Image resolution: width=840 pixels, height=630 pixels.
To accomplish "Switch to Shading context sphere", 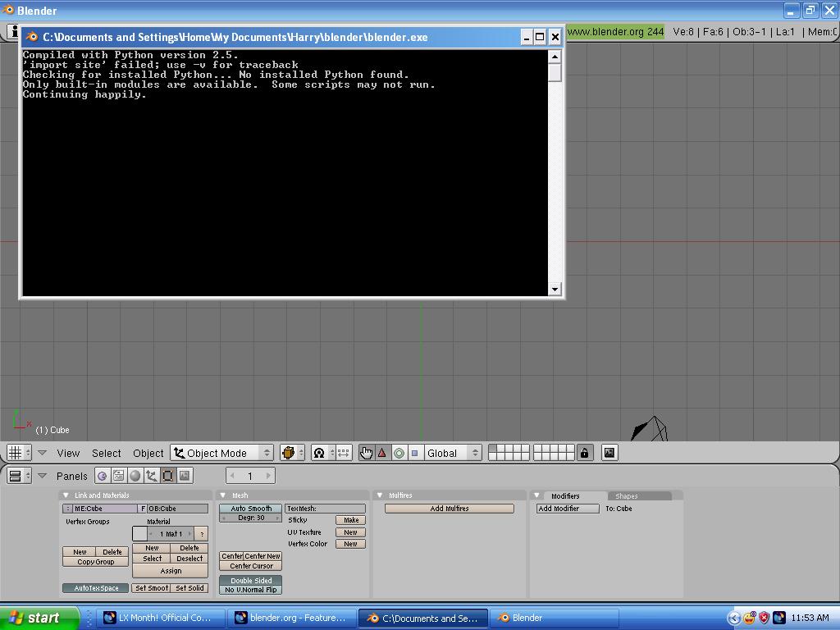I will 135,476.
